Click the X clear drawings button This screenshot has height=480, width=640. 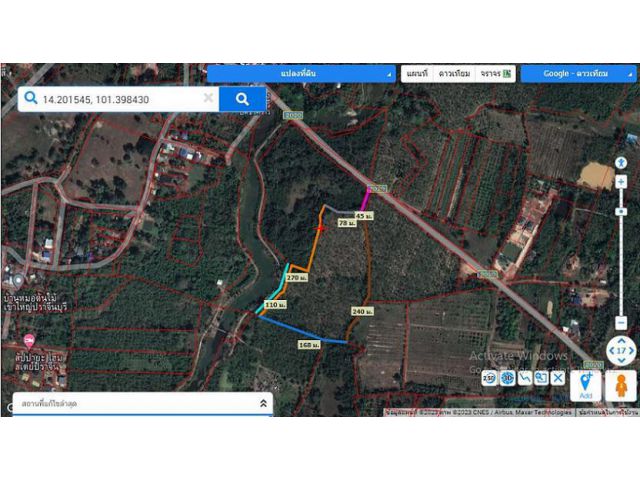pyautogui.click(x=558, y=378)
